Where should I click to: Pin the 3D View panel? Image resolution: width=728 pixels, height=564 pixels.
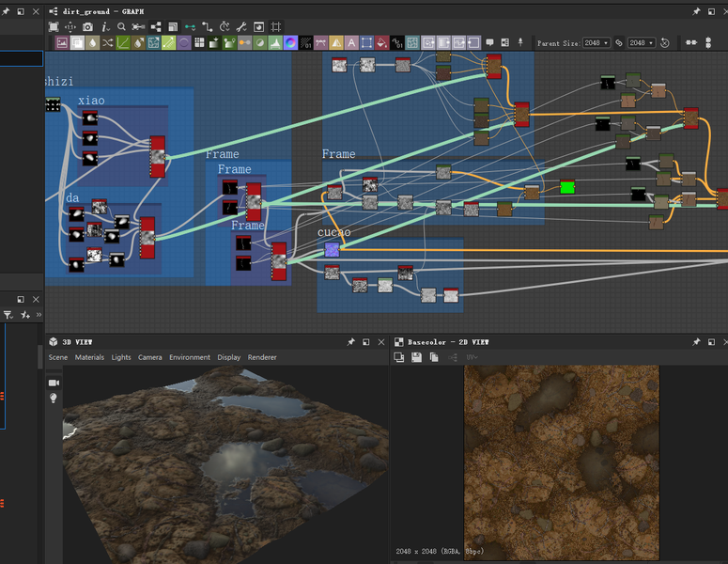(350, 342)
